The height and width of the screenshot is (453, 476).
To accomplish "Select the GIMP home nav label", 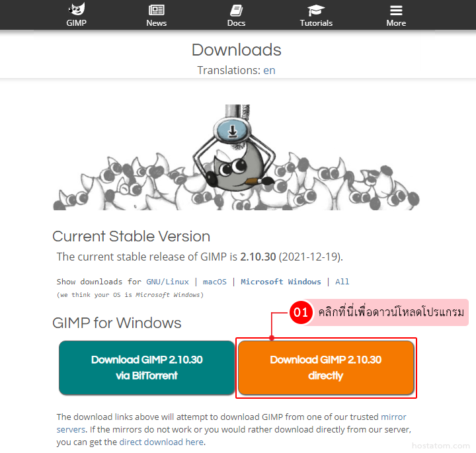I will point(77,23).
